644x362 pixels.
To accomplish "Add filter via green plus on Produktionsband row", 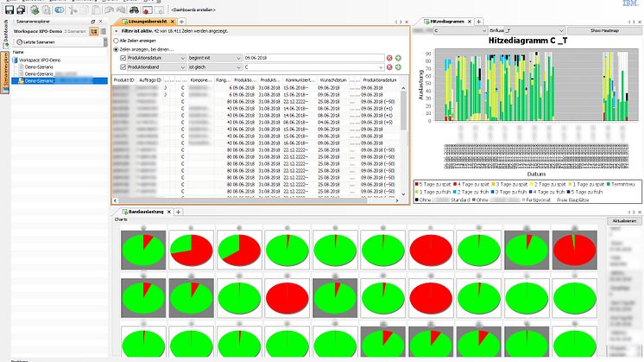I will [x=398, y=67].
